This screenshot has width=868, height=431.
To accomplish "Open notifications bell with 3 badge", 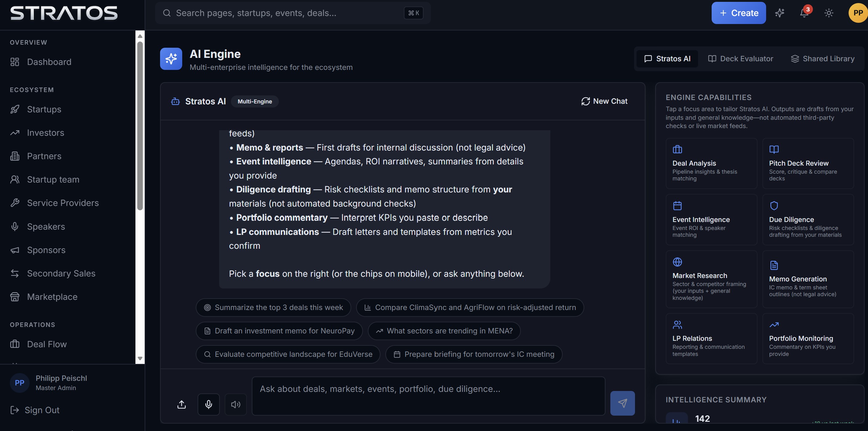I will point(804,13).
